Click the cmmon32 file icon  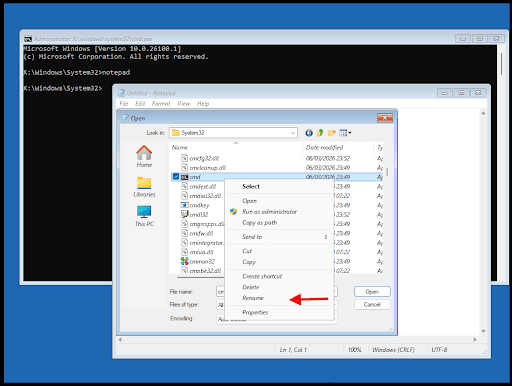(x=184, y=261)
